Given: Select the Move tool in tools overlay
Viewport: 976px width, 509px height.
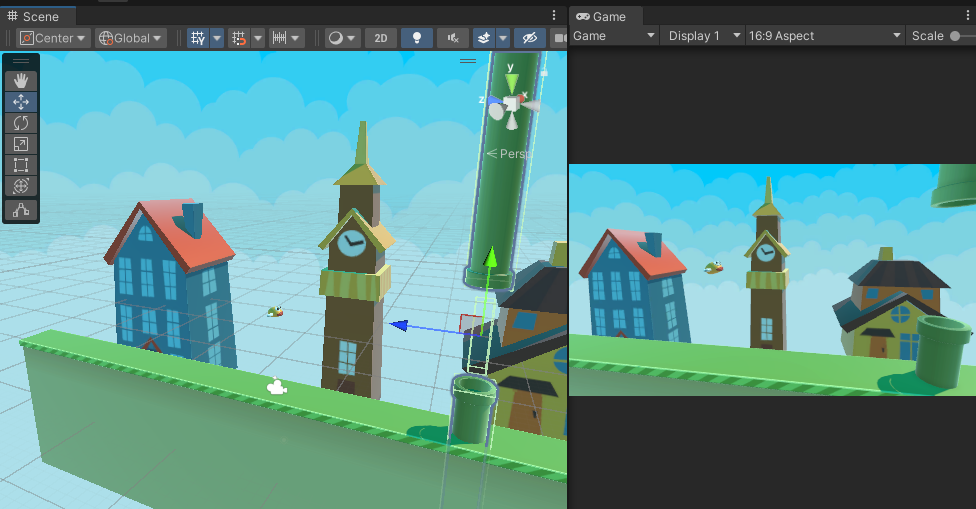Looking at the screenshot, I should tap(21, 102).
